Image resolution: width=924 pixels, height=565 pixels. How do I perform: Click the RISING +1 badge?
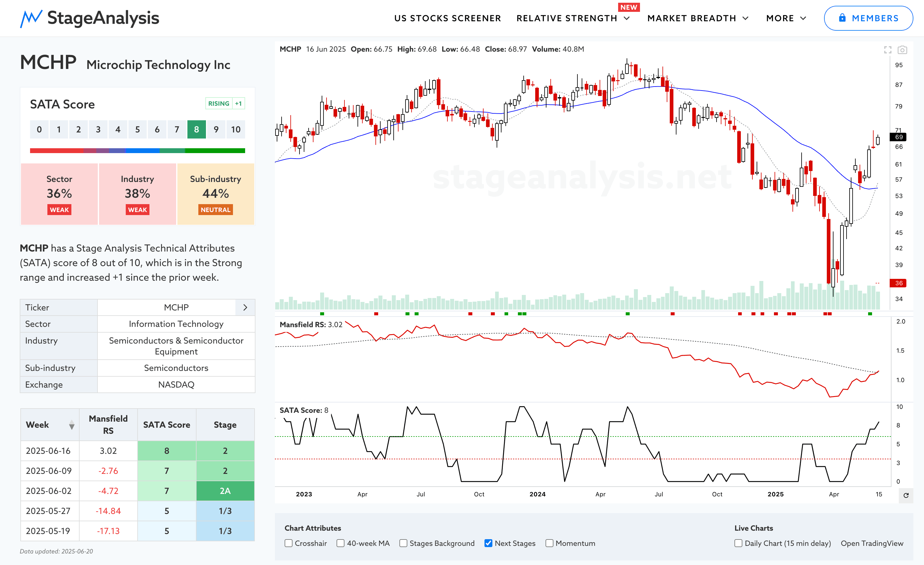coord(225,104)
